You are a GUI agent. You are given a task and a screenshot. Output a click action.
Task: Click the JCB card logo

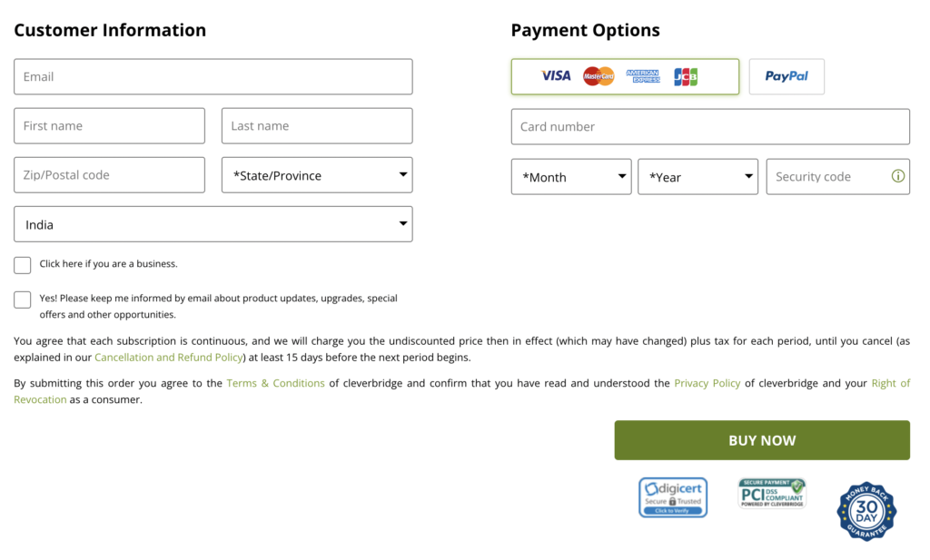(686, 76)
